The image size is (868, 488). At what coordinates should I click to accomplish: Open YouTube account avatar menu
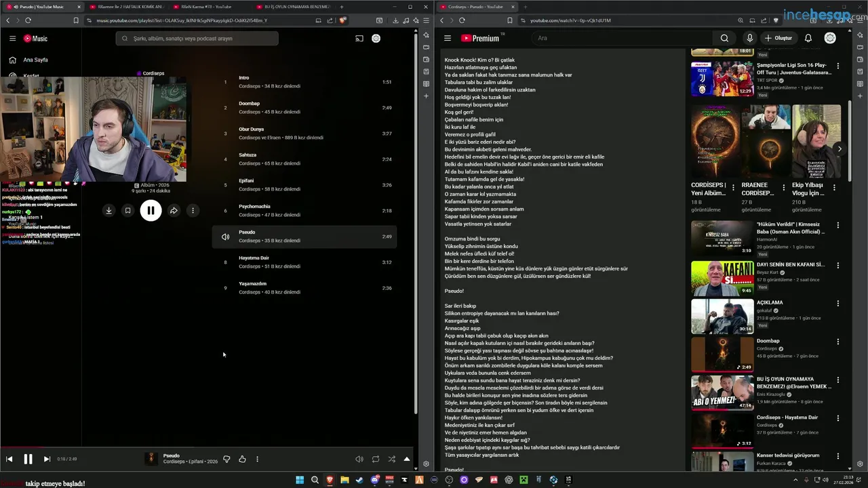click(830, 38)
